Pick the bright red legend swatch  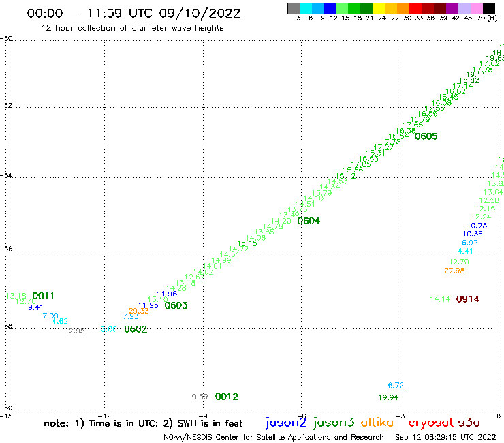tap(415, 8)
